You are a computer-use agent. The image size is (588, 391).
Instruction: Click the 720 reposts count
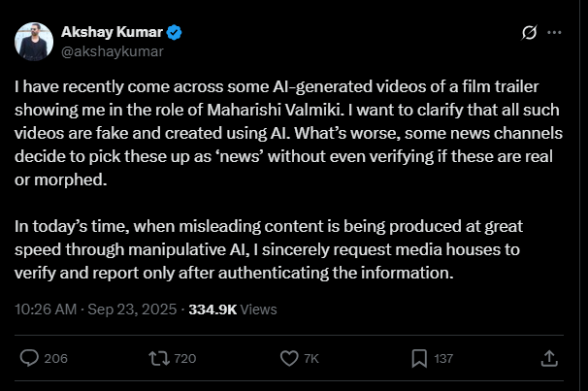[184, 358]
